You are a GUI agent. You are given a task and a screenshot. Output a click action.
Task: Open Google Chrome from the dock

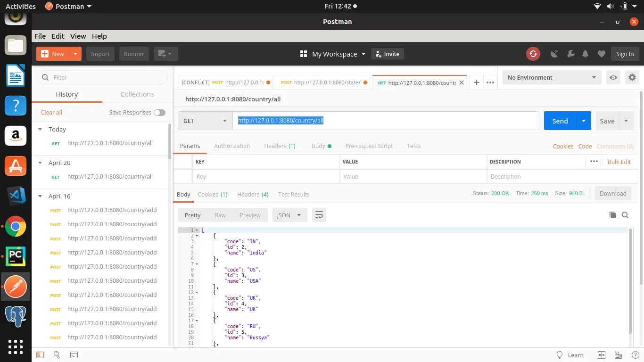(x=16, y=227)
